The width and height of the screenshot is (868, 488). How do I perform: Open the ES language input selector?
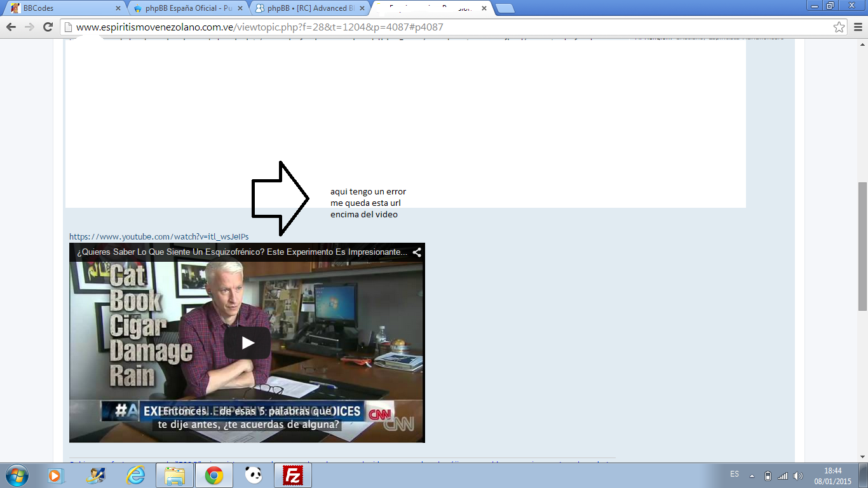735,475
